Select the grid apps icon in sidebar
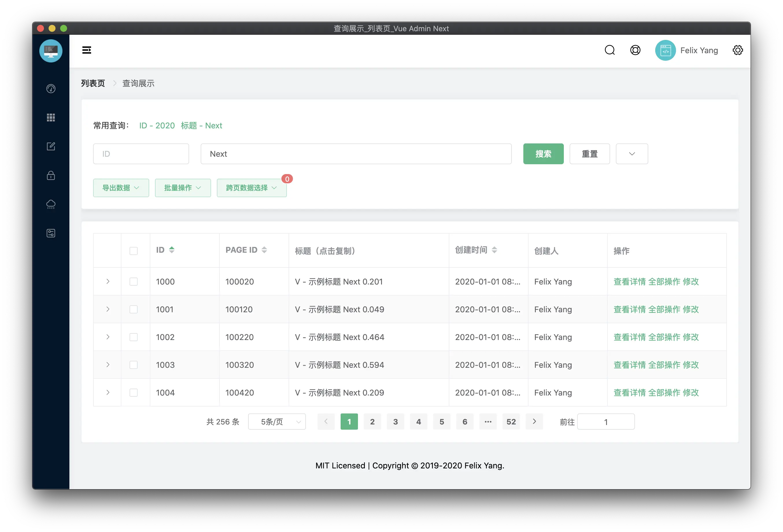This screenshot has height=532, width=783. 51,118
